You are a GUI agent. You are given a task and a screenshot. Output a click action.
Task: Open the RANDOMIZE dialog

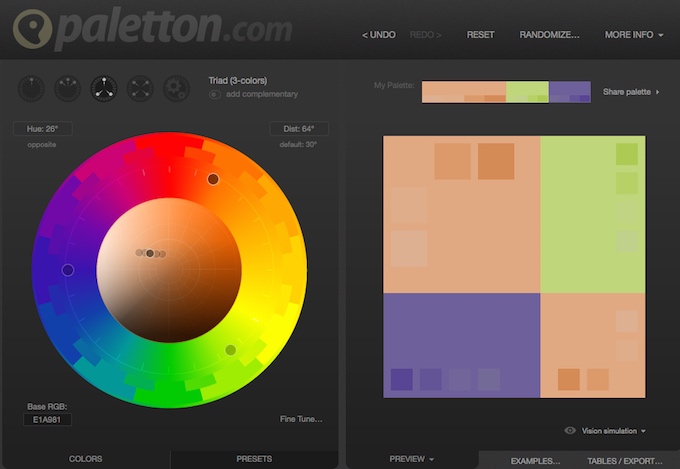pos(549,35)
